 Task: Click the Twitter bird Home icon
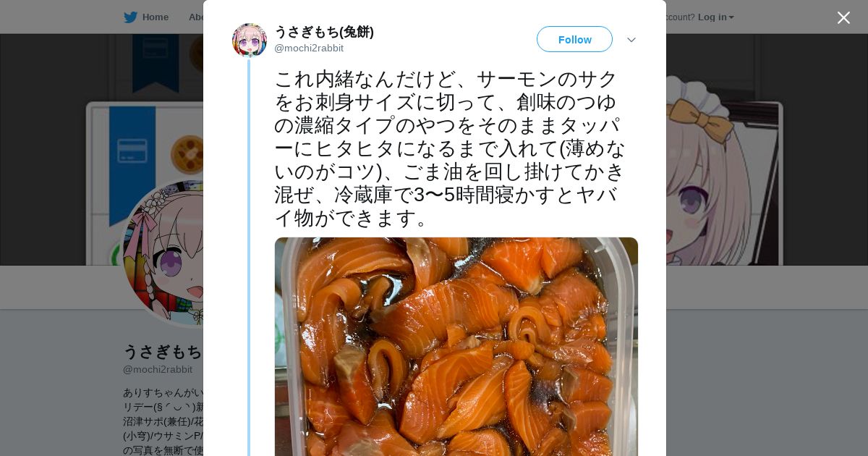[x=130, y=17]
